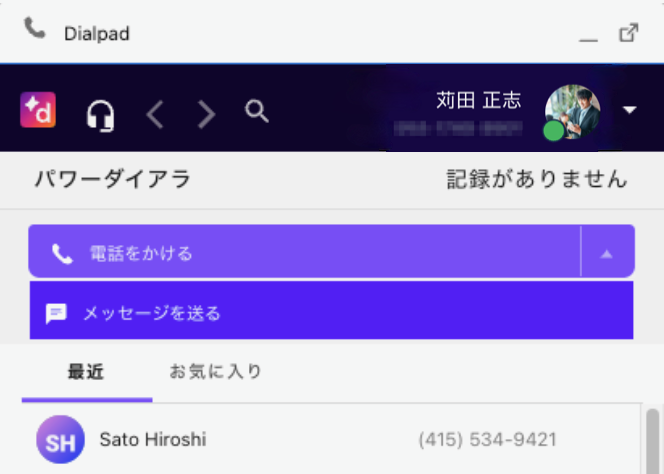
Task: Open the user profile photo
Action: (573, 111)
